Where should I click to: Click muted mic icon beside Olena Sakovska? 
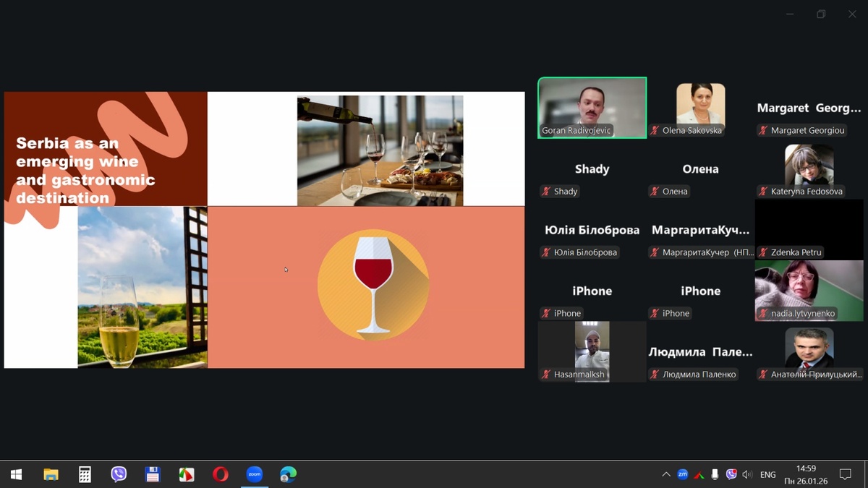(x=655, y=131)
